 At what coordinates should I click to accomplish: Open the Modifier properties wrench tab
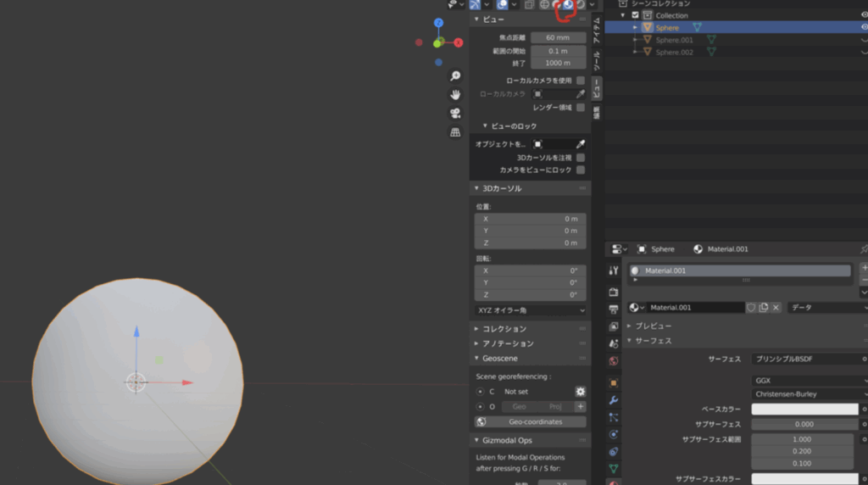tap(614, 400)
